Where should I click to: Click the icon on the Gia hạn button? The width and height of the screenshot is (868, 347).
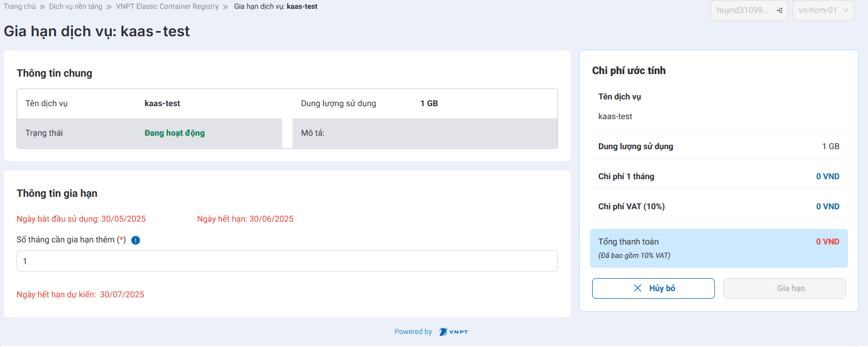[x=769, y=288]
